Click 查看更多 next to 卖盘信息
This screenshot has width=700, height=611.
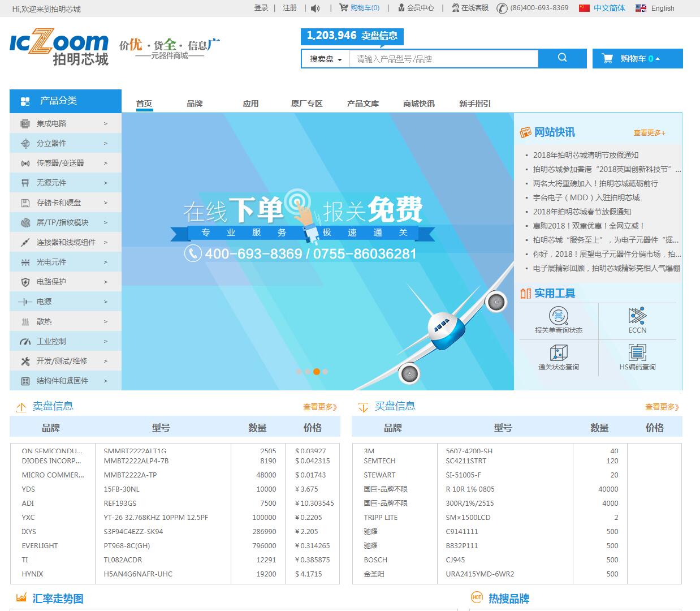pyautogui.click(x=320, y=407)
